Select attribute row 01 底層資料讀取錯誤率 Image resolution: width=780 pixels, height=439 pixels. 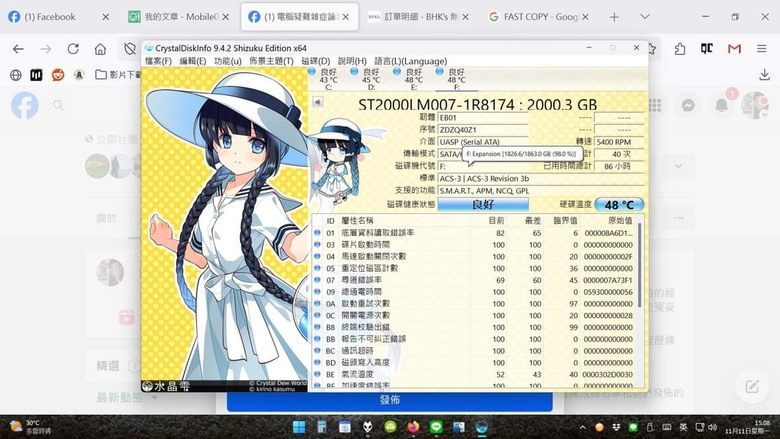pos(474,233)
